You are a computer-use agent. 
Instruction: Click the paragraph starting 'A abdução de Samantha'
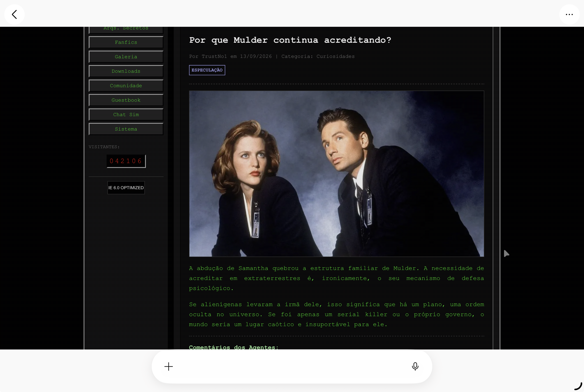337,278
